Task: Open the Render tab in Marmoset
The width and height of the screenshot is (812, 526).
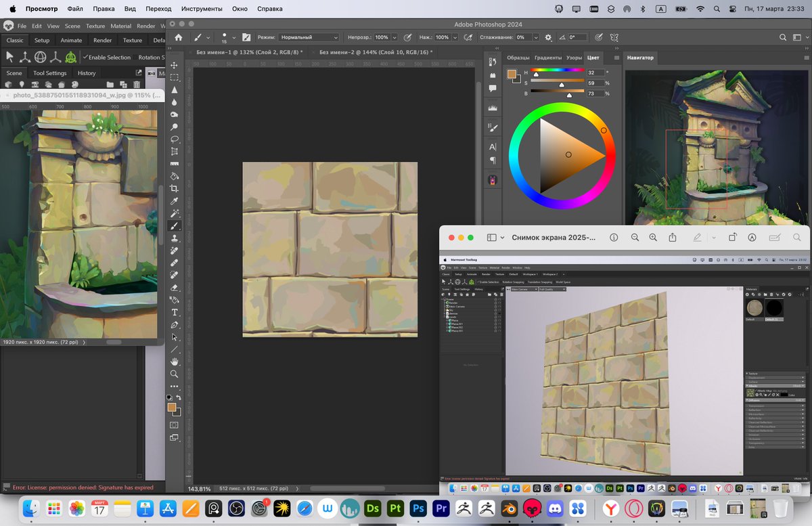Action: click(102, 40)
